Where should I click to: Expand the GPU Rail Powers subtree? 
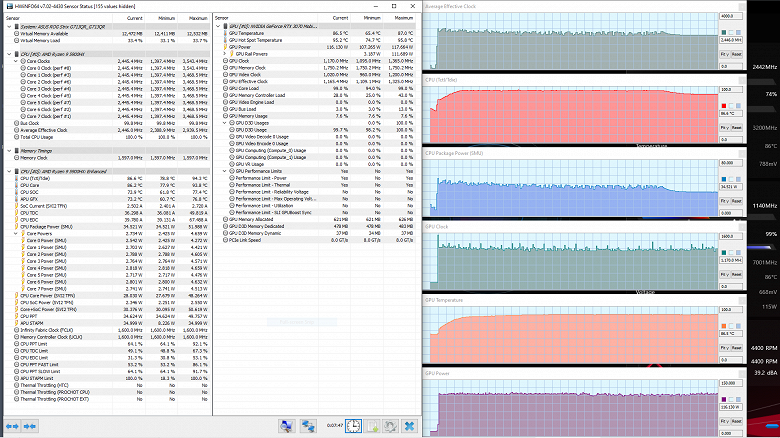tap(224, 54)
